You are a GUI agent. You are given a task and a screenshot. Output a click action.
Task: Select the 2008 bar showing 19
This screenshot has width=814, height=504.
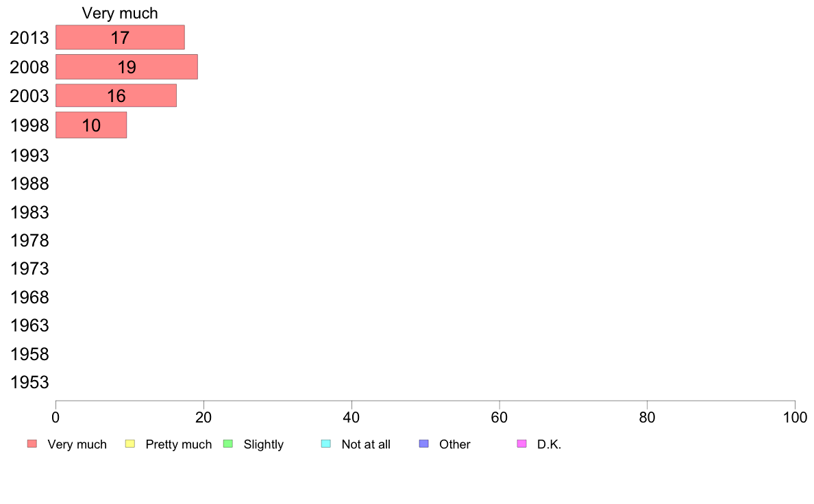127,66
